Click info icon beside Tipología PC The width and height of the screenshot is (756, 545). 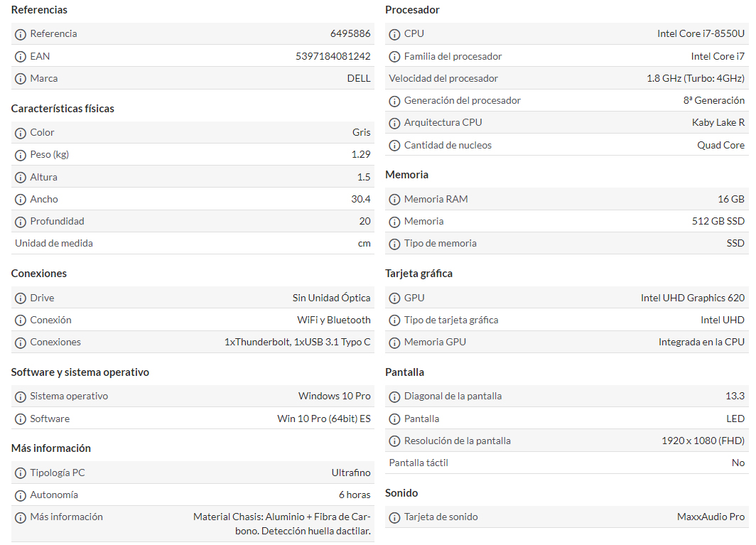click(x=20, y=473)
